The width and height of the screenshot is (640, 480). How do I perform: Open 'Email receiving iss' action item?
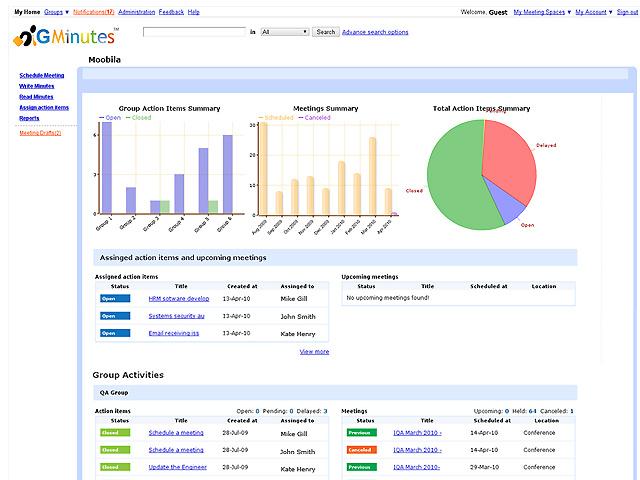tap(173, 333)
